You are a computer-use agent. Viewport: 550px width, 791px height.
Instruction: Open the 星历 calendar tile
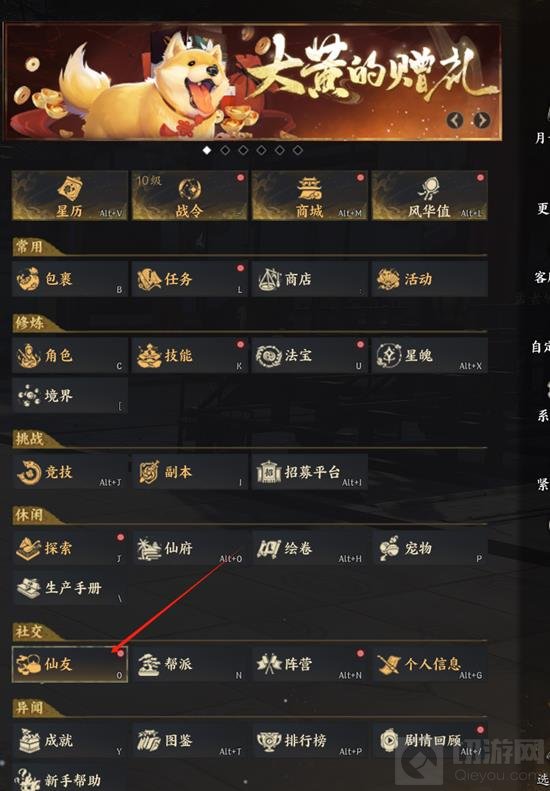click(70, 195)
